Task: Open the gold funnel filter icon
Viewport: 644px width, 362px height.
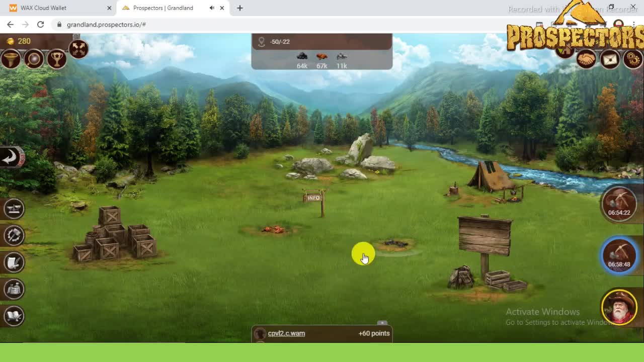Action: pyautogui.click(x=10, y=59)
